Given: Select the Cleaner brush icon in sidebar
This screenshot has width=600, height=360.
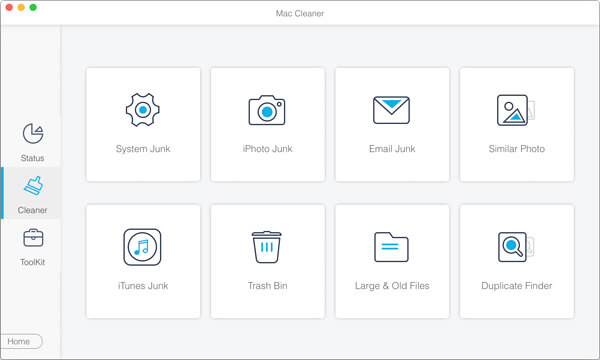Looking at the screenshot, I should 33,186.
